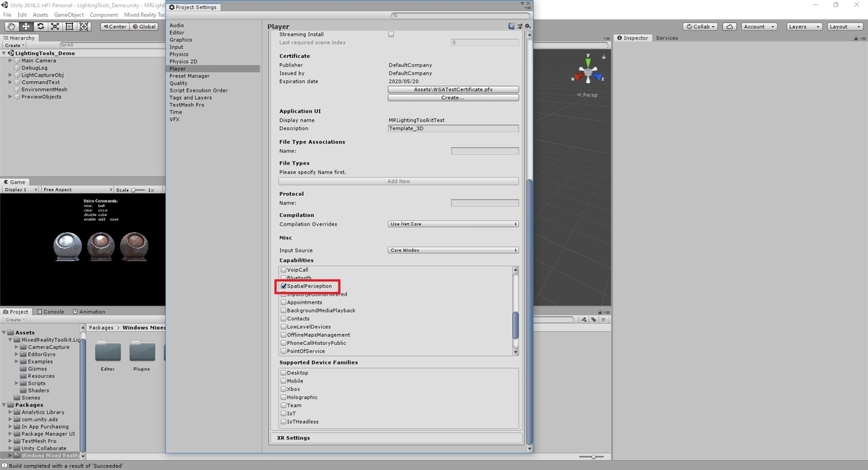Viewport: 868px width, 470px height.
Task: Check the Appointments capability
Action: (x=284, y=302)
